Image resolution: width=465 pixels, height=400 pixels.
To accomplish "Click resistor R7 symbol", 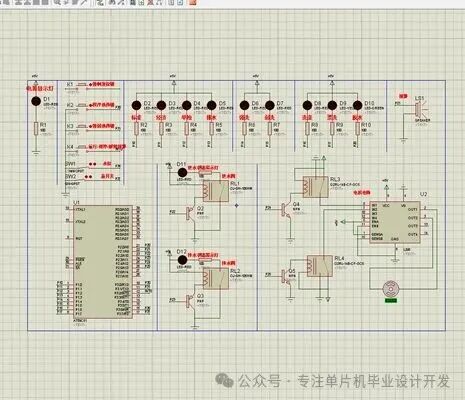I will coord(270,129).
